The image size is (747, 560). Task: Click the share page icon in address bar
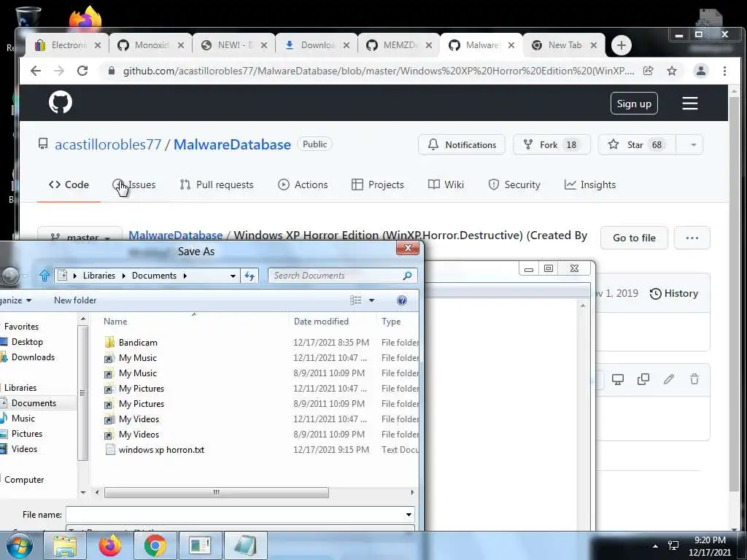coord(648,71)
